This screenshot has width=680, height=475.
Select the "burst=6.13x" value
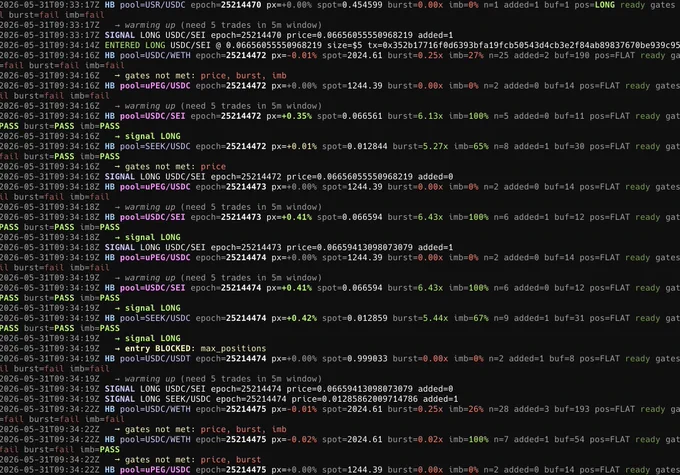tap(415, 116)
